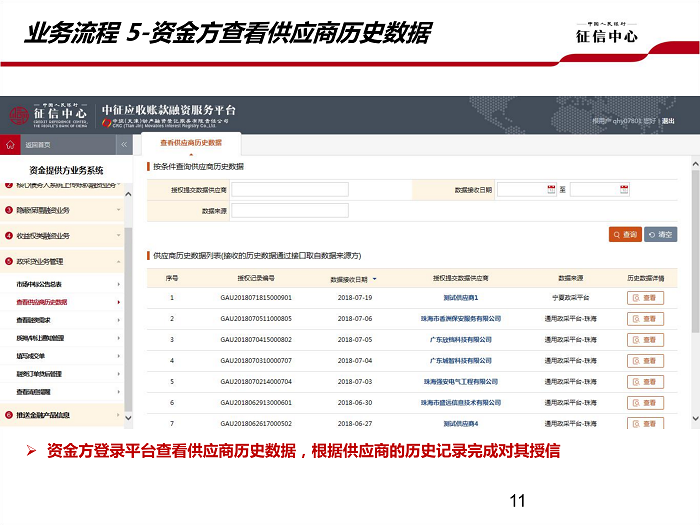Screen dimensions: 700x525
Task: Open the 珠海市香洲保安服务有限公司 supplier link
Action: click(461, 319)
